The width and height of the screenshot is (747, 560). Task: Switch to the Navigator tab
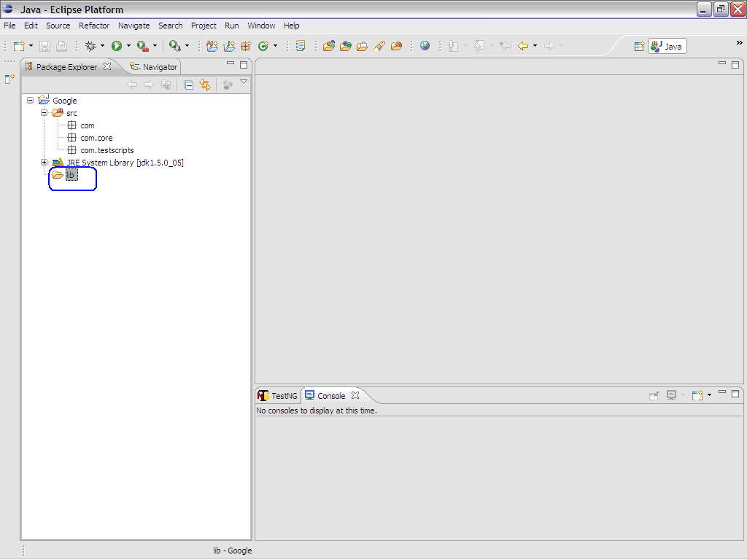coord(154,67)
